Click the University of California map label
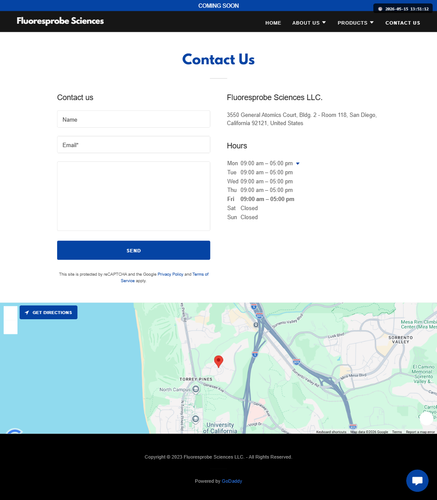437x500 pixels. [220, 428]
